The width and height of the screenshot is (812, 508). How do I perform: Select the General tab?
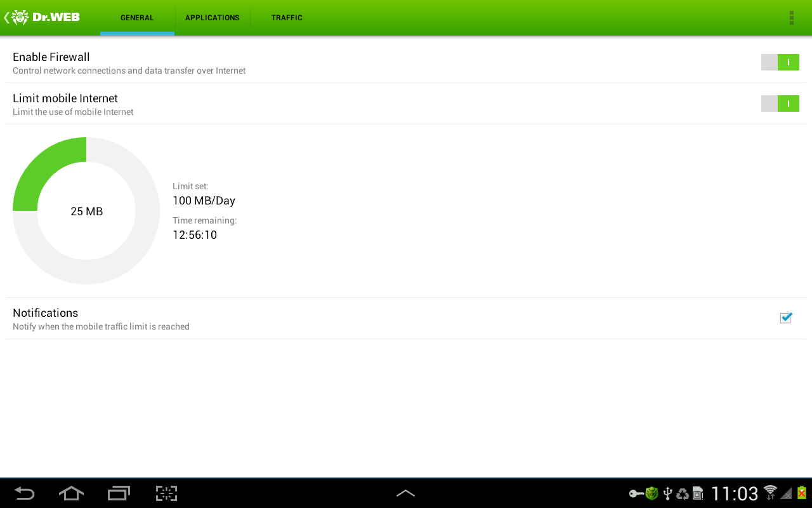137,18
